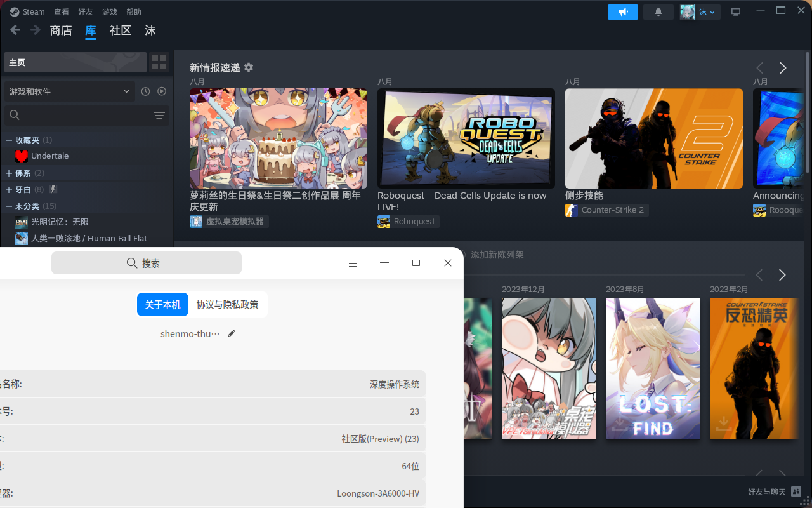
Task: Open Counter-Strike 2 news game tag
Action: [x=606, y=210]
